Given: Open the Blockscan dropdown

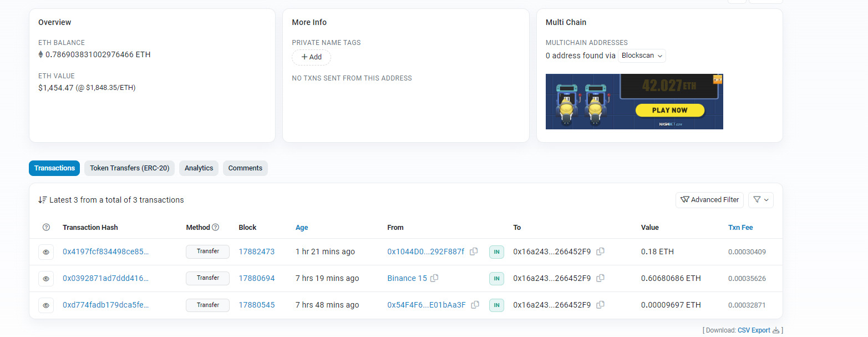Looking at the screenshot, I should click(642, 56).
